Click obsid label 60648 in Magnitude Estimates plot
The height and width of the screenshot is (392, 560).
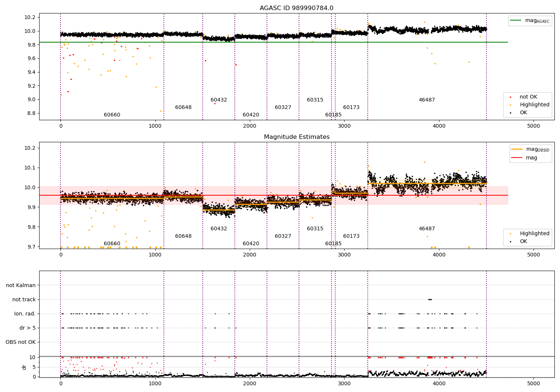click(x=183, y=236)
